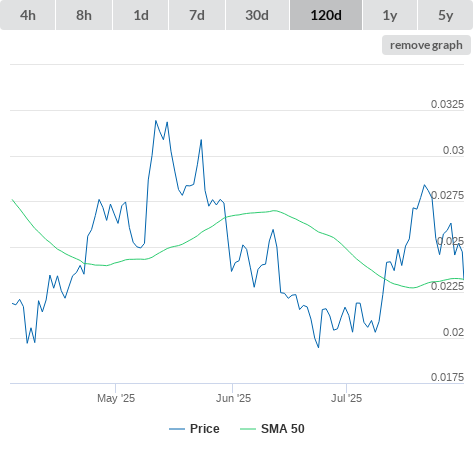The height and width of the screenshot is (455, 474).
Task: Select the 8h time range tab
Action: point(84,15)
